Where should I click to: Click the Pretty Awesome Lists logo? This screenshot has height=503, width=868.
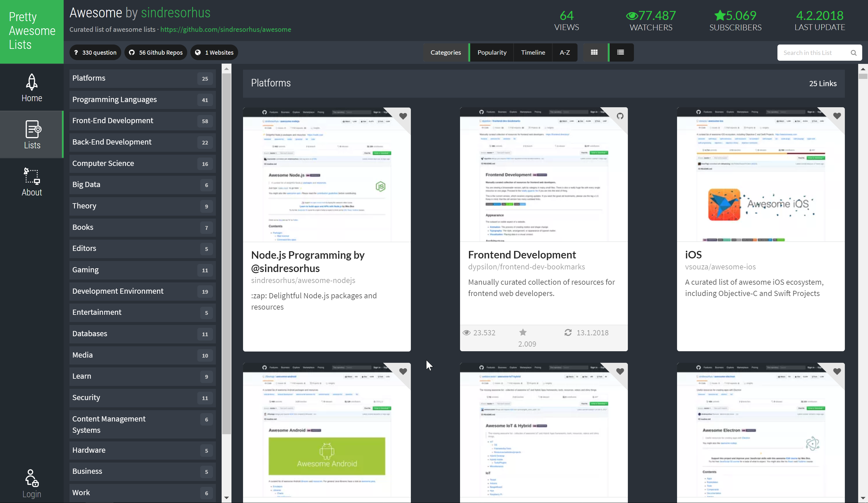(x=32, y=31)
